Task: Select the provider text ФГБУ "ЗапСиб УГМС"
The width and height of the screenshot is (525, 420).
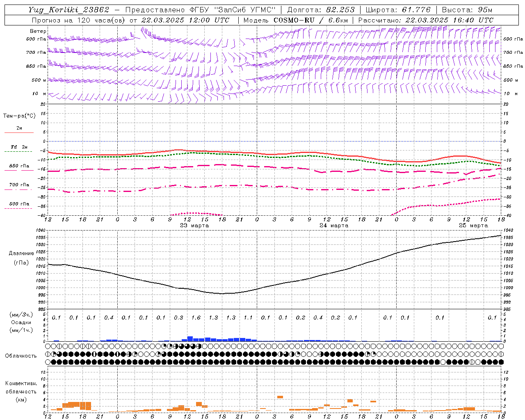Action: pyautogui.click(x=233, y=10)
